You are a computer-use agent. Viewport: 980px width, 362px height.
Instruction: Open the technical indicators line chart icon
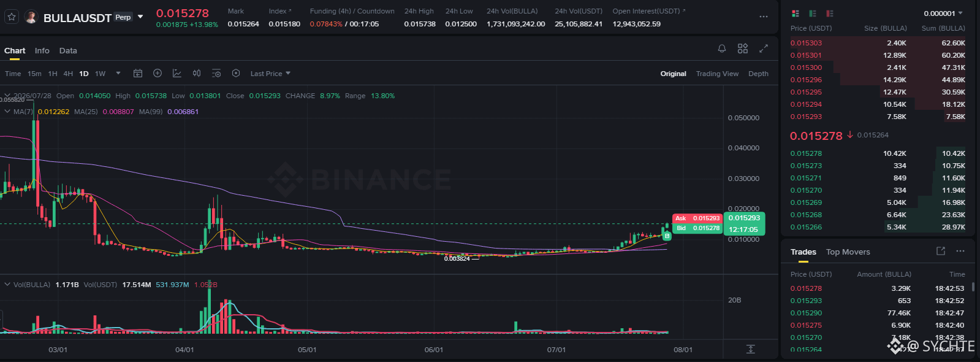[x=177, y=74]
